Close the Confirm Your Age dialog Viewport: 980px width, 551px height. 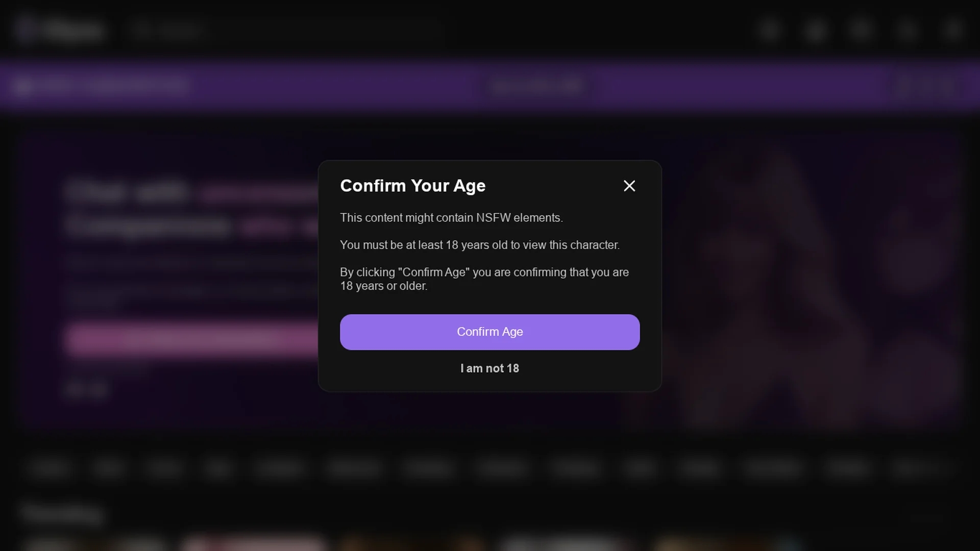pos(629,186)
